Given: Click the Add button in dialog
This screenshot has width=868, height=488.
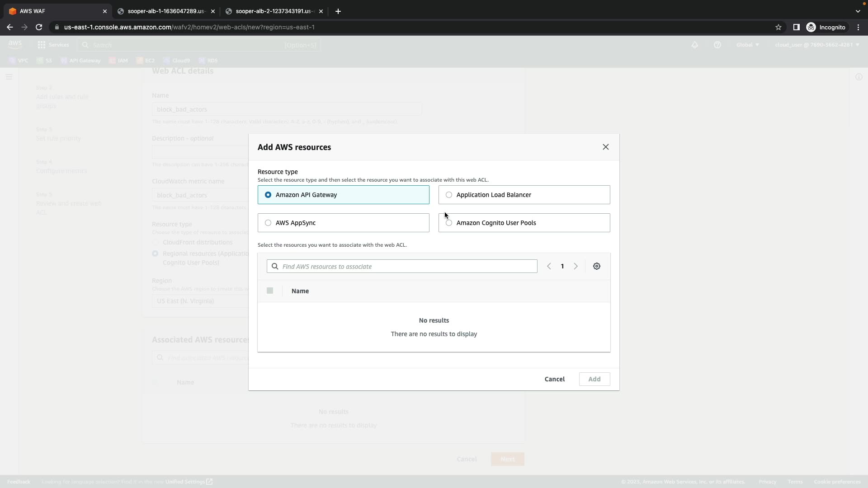Looking at the screenshot, I should tap(594, 380).
